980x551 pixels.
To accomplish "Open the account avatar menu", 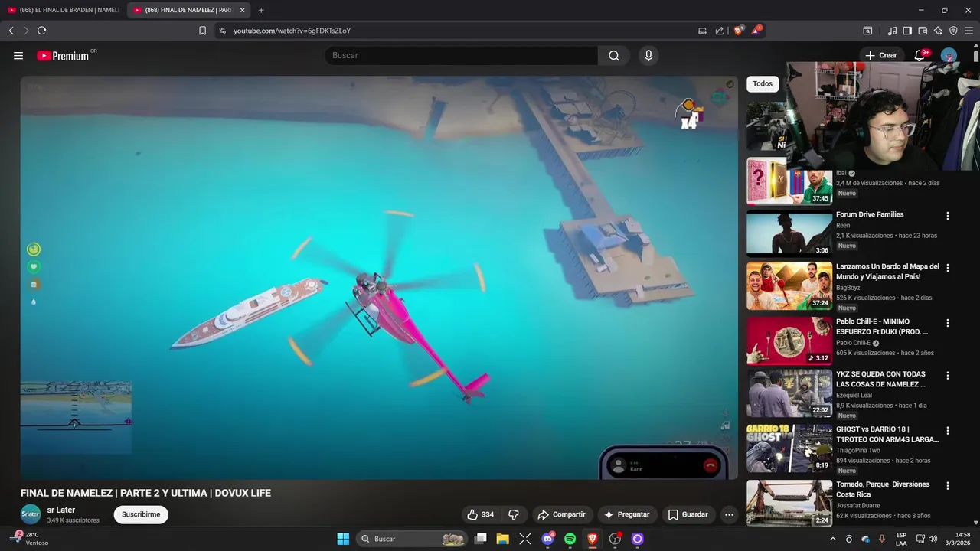I will (x=949, y=55).
